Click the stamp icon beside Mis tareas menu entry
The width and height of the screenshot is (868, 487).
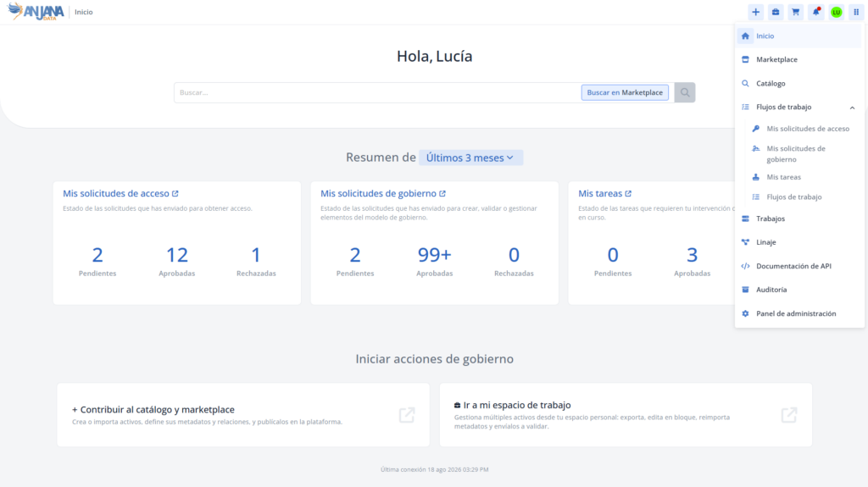point(755,177)
